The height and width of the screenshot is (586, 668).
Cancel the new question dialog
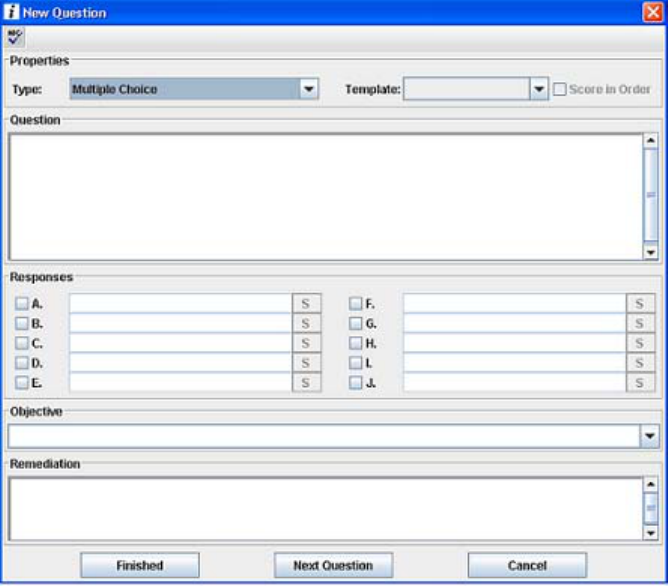tap(527, 565)
